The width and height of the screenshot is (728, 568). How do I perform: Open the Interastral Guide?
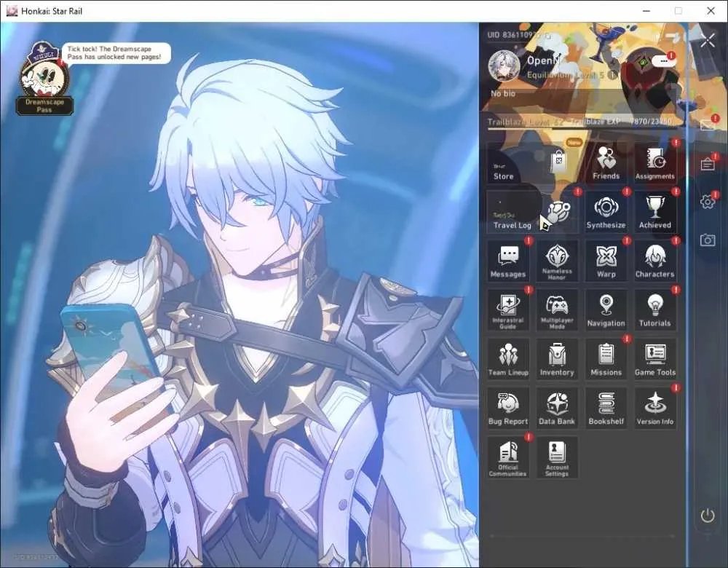pyautogui.click(x=508, y=310)
